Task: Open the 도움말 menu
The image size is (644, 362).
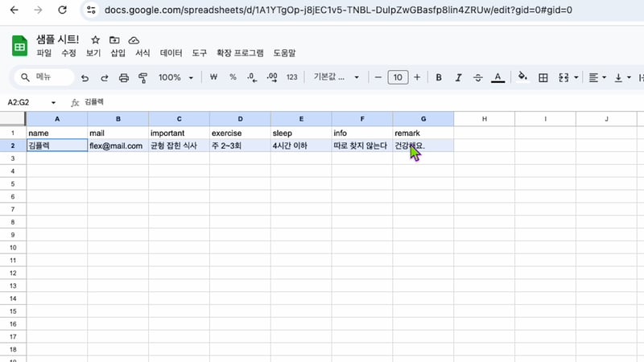Action: (x=284, y=53)
